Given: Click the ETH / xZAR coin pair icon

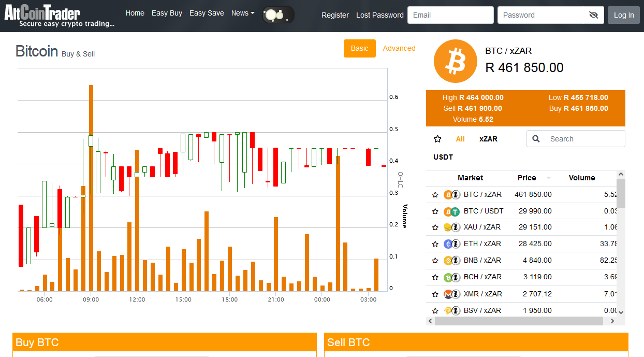Looking at the screenshot, I should 452,244.
